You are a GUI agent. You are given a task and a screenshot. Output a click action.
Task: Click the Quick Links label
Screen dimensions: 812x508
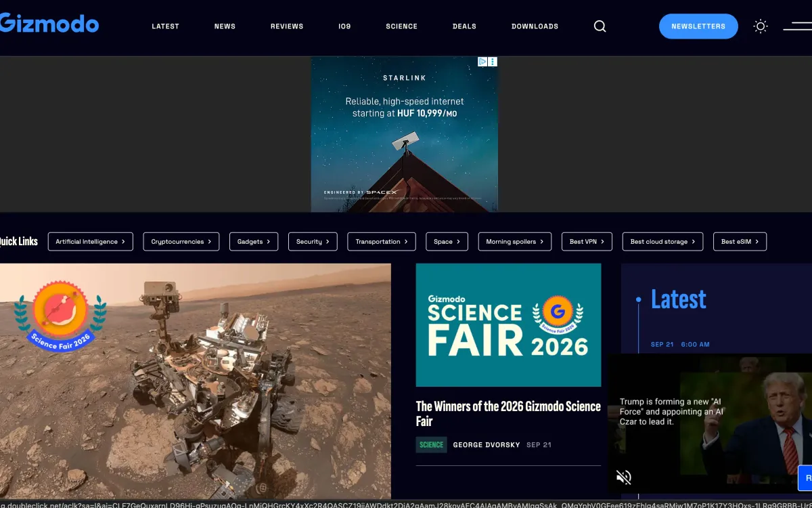click(19, 241)
